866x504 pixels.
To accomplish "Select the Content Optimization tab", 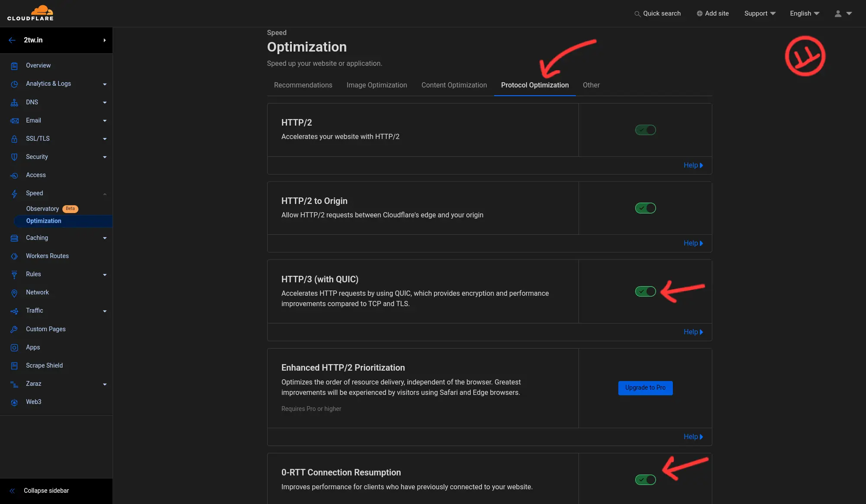I will pyautogui.click(x=454, y=84).
